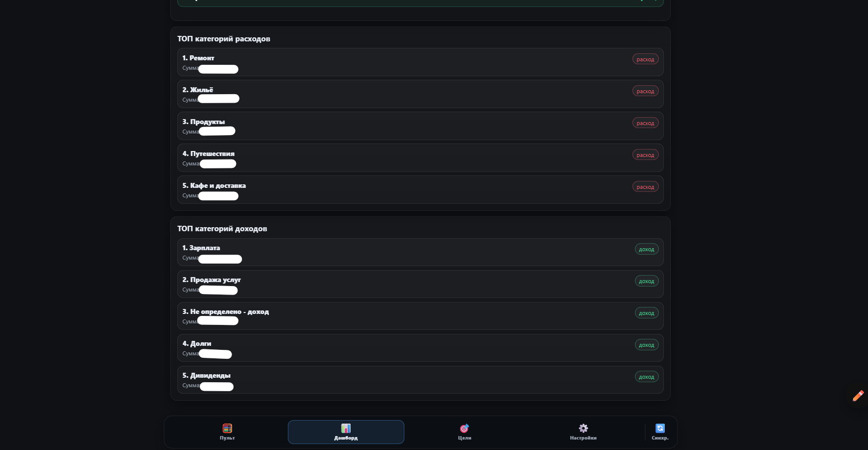Select the Жильё expense category row
This screenshot has height=450, width=868.
point(420,94)
